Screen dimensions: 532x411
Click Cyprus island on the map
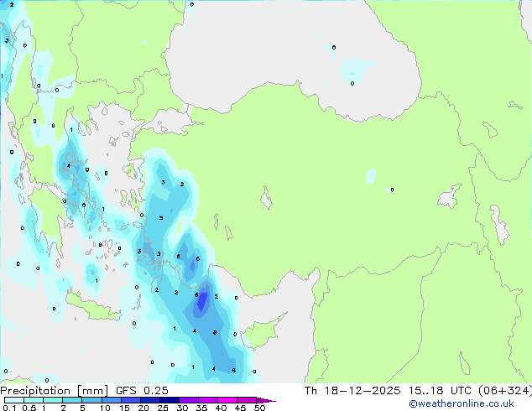click(261, 333)
